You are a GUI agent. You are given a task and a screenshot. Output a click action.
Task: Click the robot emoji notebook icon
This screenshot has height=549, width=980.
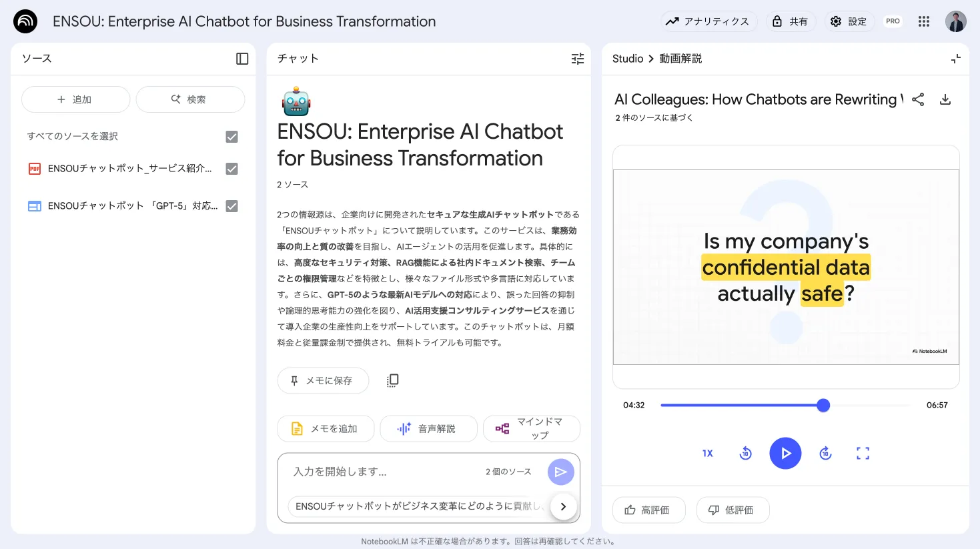pos(296,101)
